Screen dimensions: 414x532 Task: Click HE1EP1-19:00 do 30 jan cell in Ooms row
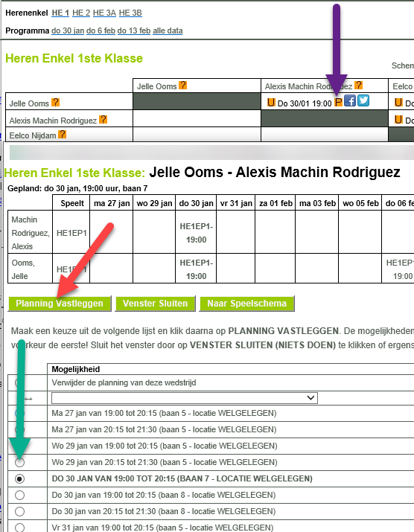tap(196, 269)
